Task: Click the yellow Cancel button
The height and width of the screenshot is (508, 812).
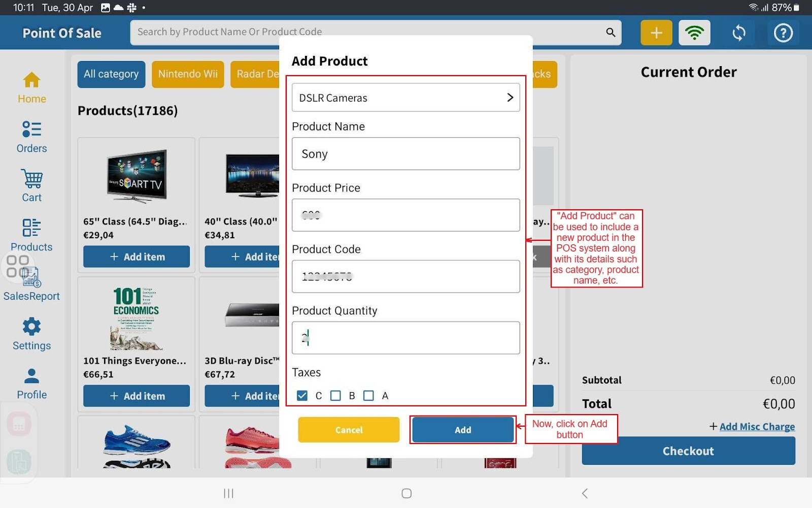Action: (349, 430)
